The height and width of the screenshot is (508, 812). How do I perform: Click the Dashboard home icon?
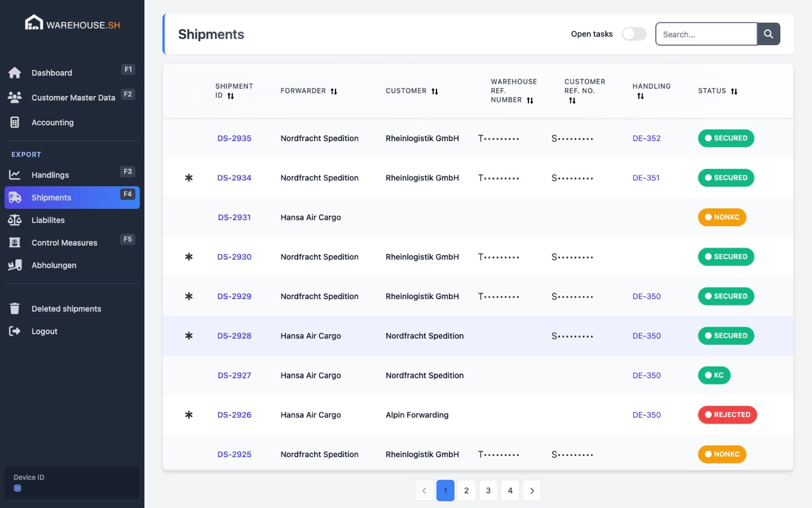pos(15,72)
